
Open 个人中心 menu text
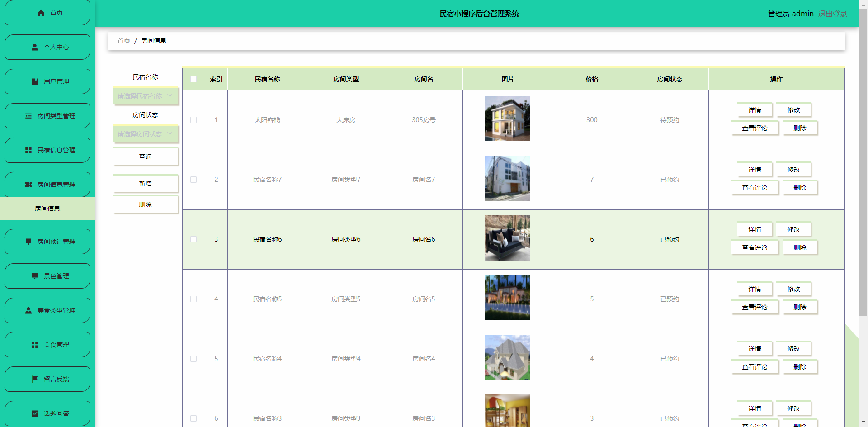click(x=57, y=47)
